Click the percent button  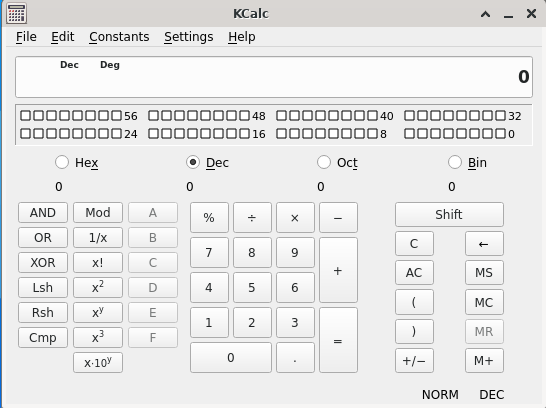pyautogui.click(x=209, y=218)
